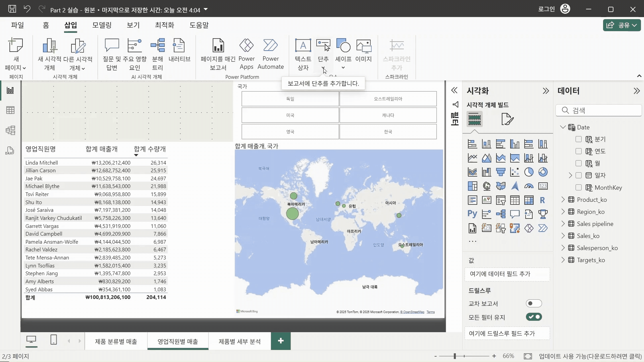This screenshot has height=362, width=644.
Task: Insert Power Automate visual
Action: 271,54
